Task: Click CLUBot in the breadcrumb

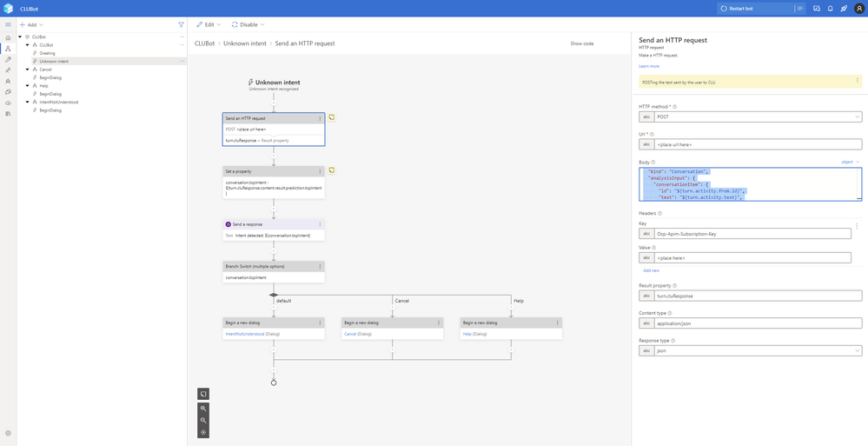Action: 204,43
